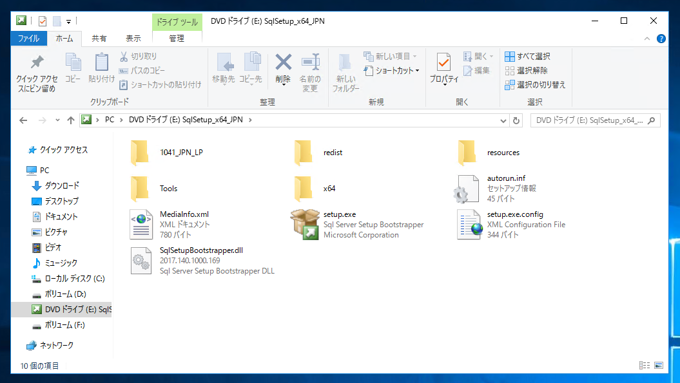The height and width of the screenshot is (383, 680).
Task: Click the Move To icon
Action: [224, 63]
